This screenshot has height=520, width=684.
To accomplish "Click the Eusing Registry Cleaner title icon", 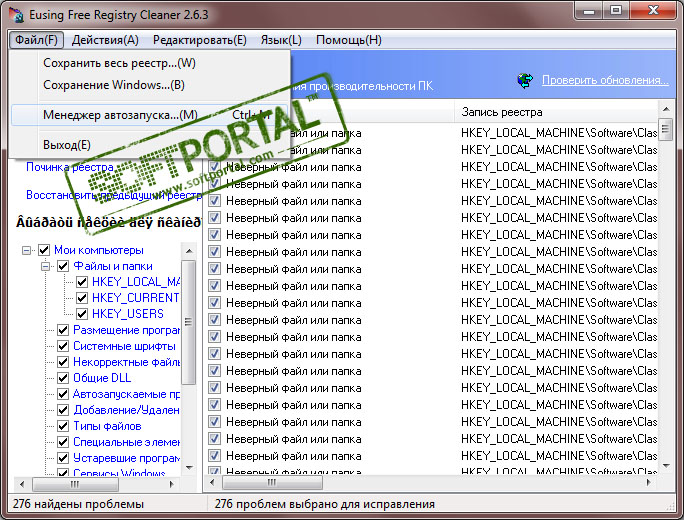I will (16, 14).
